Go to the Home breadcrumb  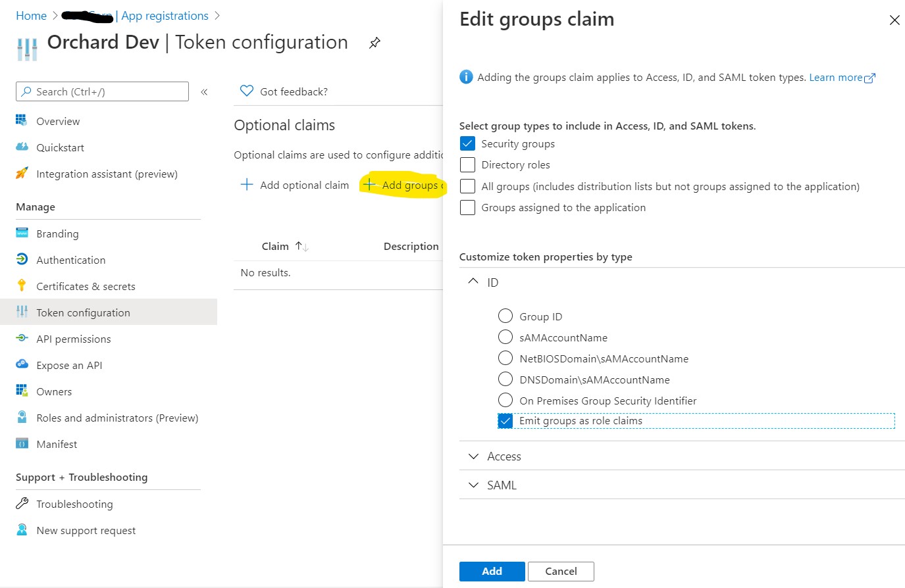(x=31, y=16)
